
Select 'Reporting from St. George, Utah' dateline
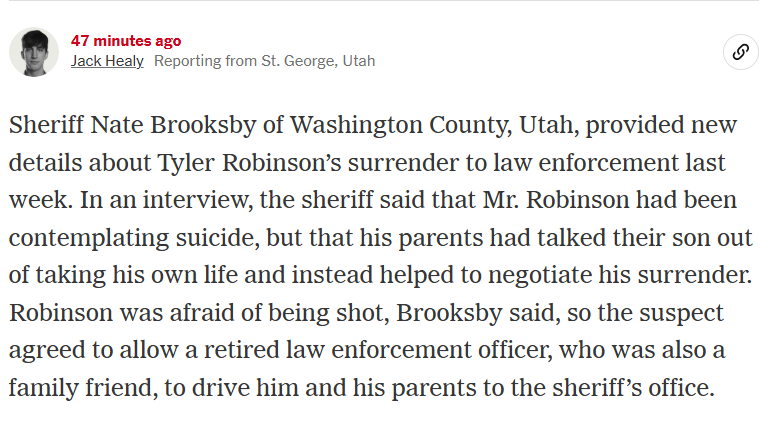265,61
